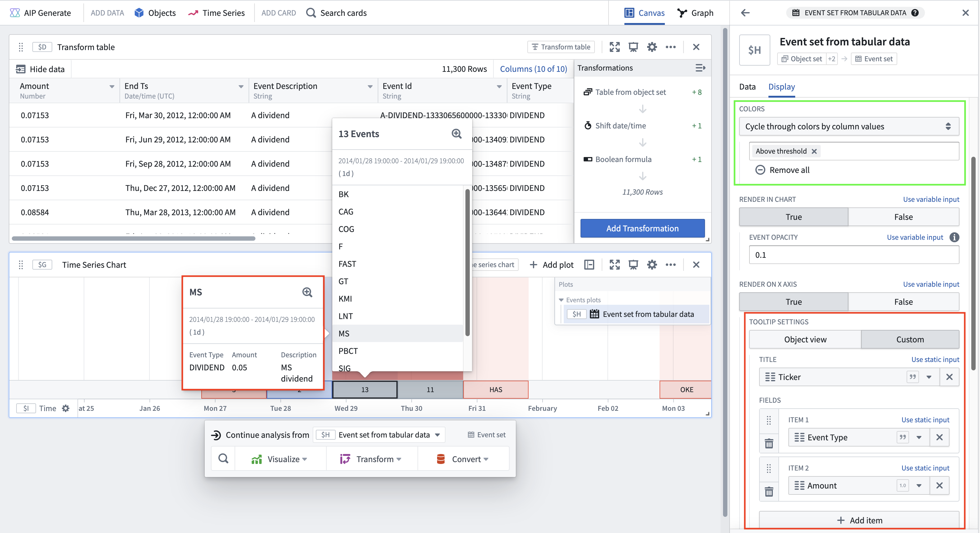The image size is (980, 533).
Task: Open Event Type field dropdown
Action: coord(919,437)
